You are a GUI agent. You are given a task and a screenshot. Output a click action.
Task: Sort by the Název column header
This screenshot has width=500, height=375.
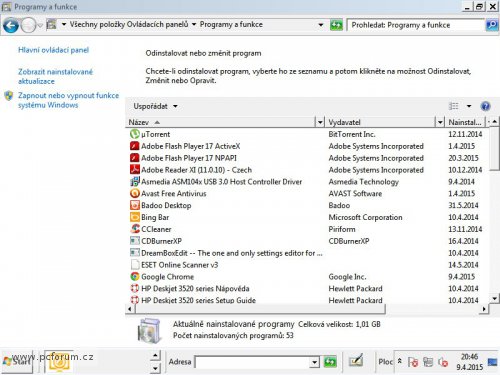click(x=221, y=122)
